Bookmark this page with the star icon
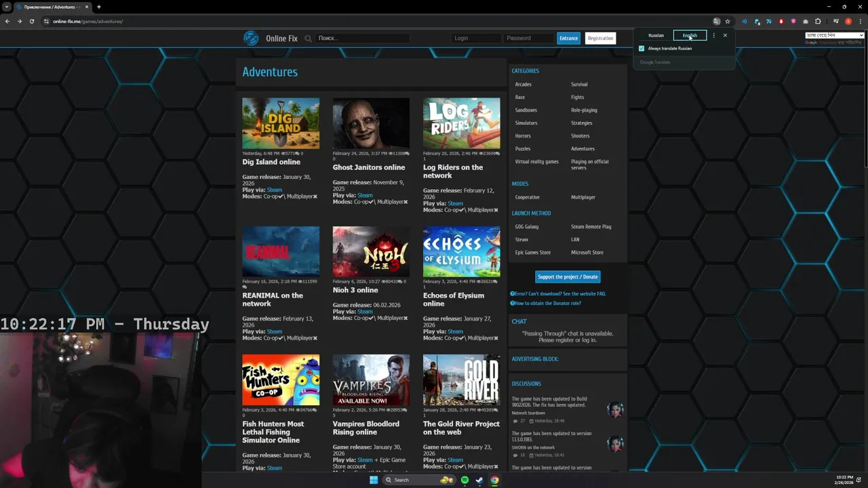Screen dimensions: 868x488 (728, 21)
